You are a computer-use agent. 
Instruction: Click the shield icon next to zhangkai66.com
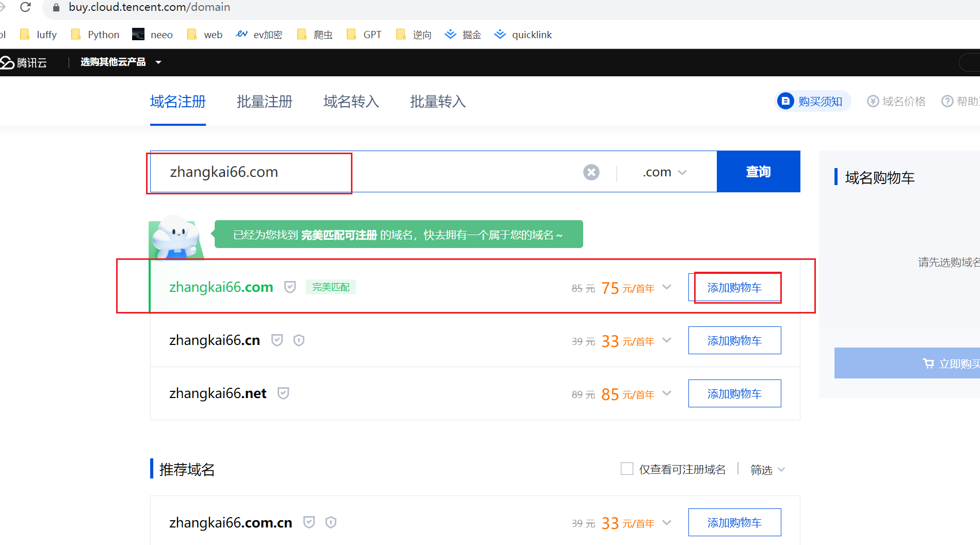coord(290,287)
